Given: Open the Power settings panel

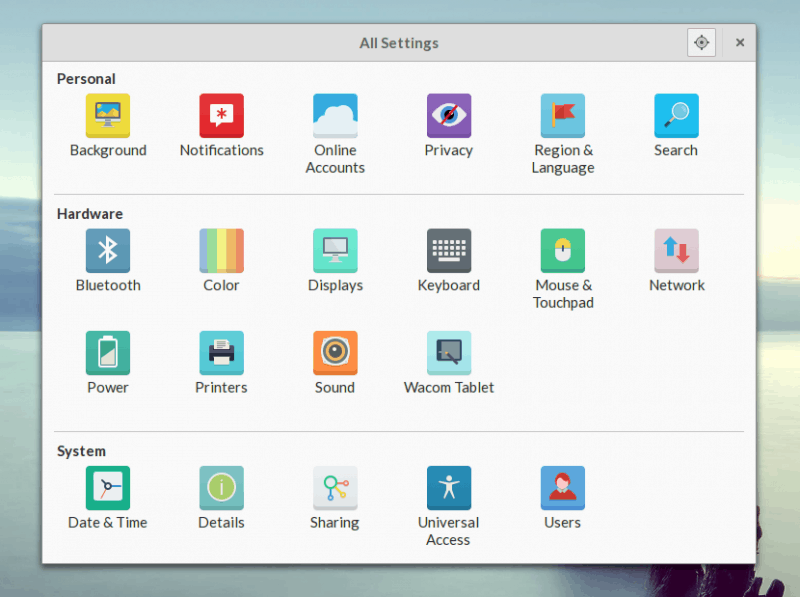Looking at the screenshot, I should point(108,353).
